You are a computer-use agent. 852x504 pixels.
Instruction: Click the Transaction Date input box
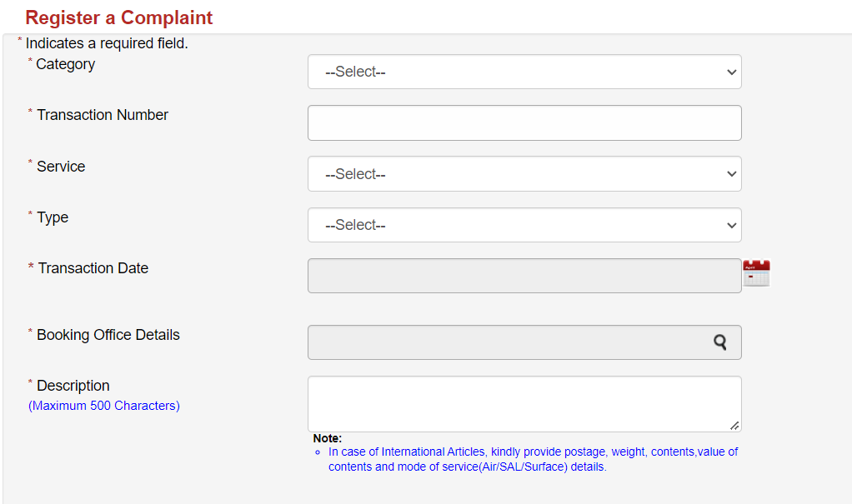tap(524, 276)
